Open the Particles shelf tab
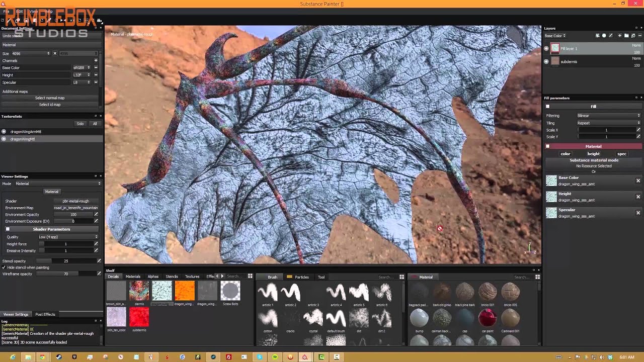Image resolution: width=644 pixels, height=362 pixels. point(298,277)
